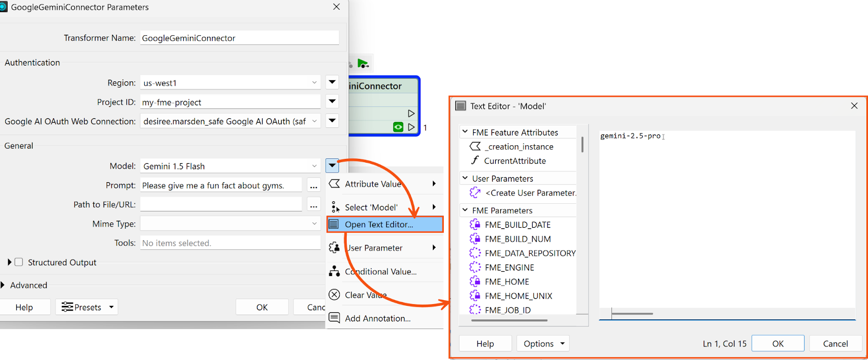Click the Project ID input field
Screen dimensions: 868x360
[x=230, y=102]
